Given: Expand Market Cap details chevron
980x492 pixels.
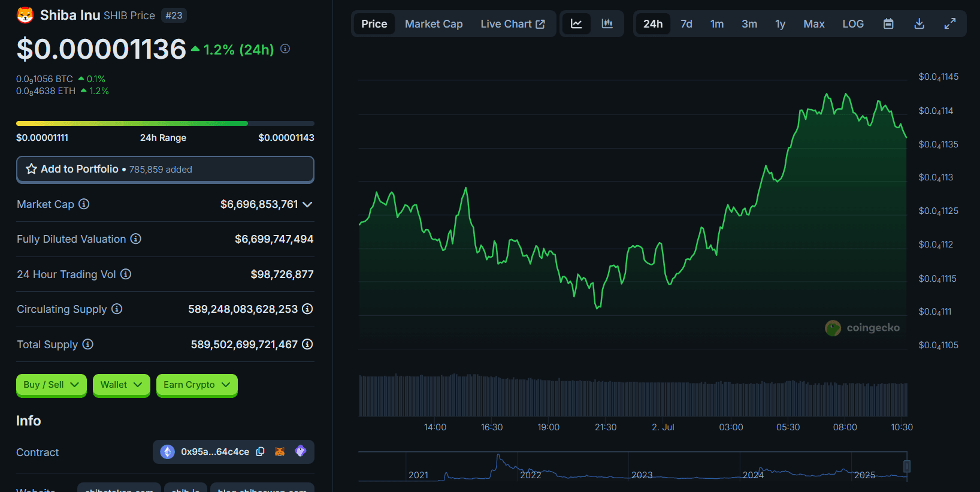Looking at the screenshot, I should tap(307, 204).
